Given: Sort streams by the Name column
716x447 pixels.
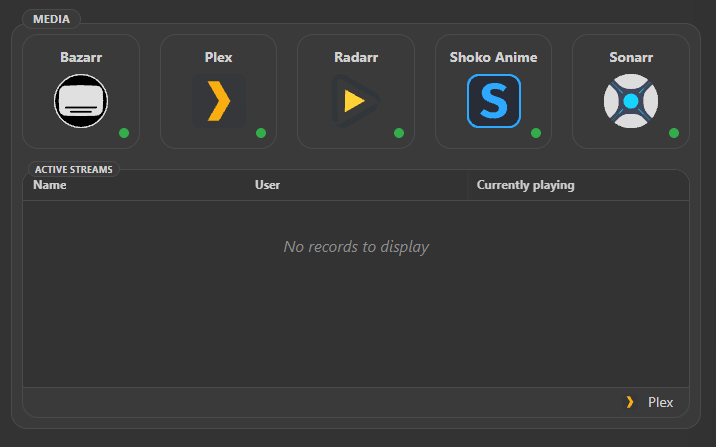Looking at the screenshot, I should coord(50,185).
